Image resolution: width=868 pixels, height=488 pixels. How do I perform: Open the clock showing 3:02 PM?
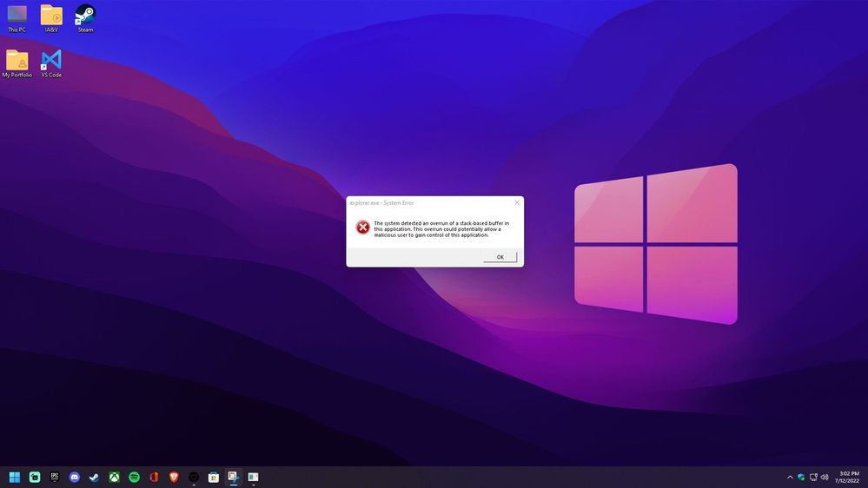pos(847,477)
